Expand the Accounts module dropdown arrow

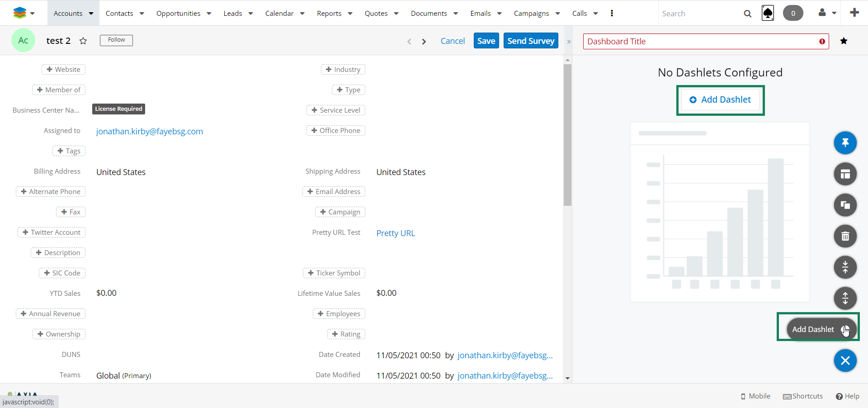click(91, 14)
